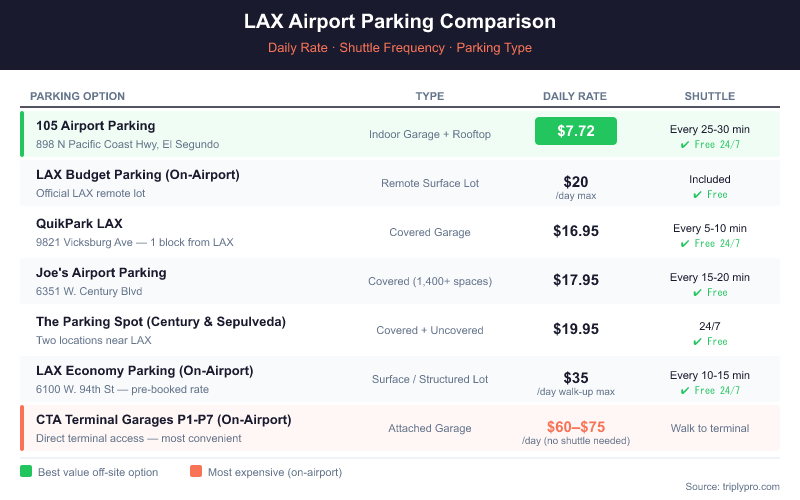The height and width of the screenshot is (500, 800).
Task: Click the LAX Airport Parking Comparison heading
Action: click(400, 21)
